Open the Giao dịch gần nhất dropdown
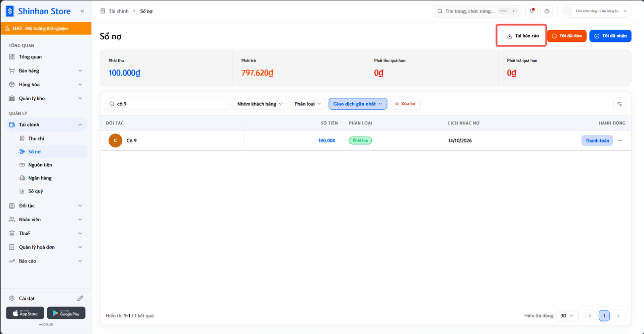This screenshot has height=334, width=644. click(358, 104)
